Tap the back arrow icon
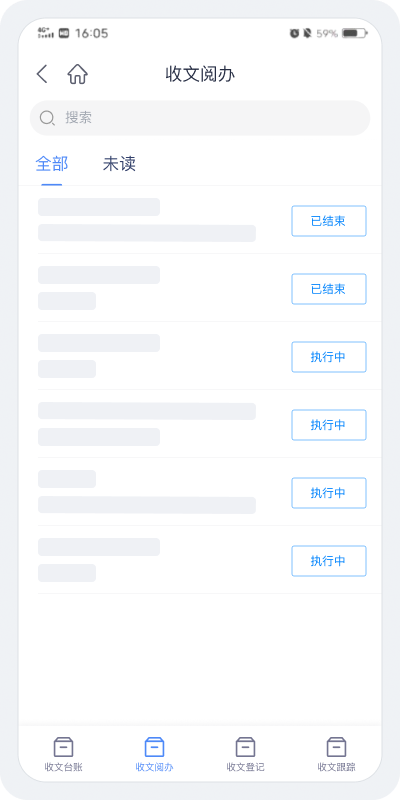This screenshot has height=800, width=400. [x=42, y=74]
